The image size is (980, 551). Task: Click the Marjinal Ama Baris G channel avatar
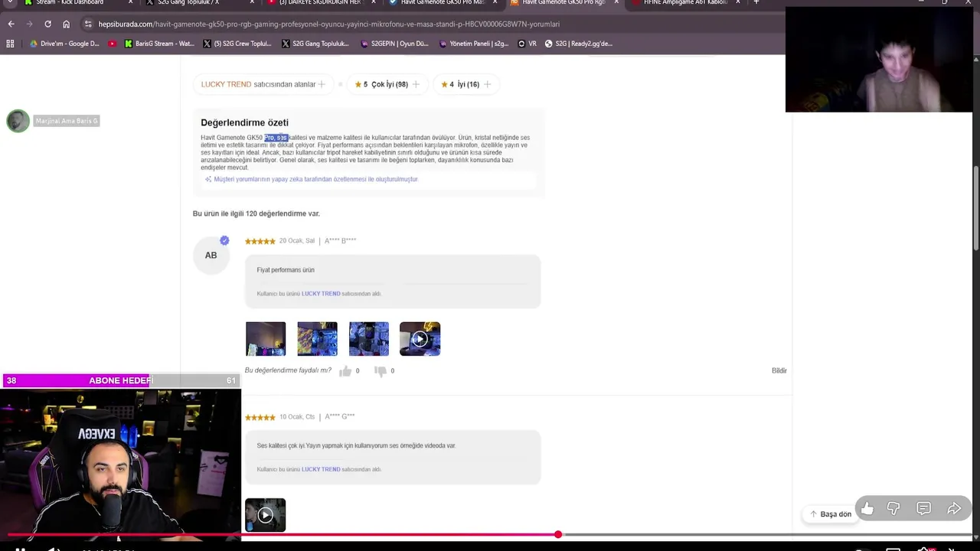tap(18, 121)
